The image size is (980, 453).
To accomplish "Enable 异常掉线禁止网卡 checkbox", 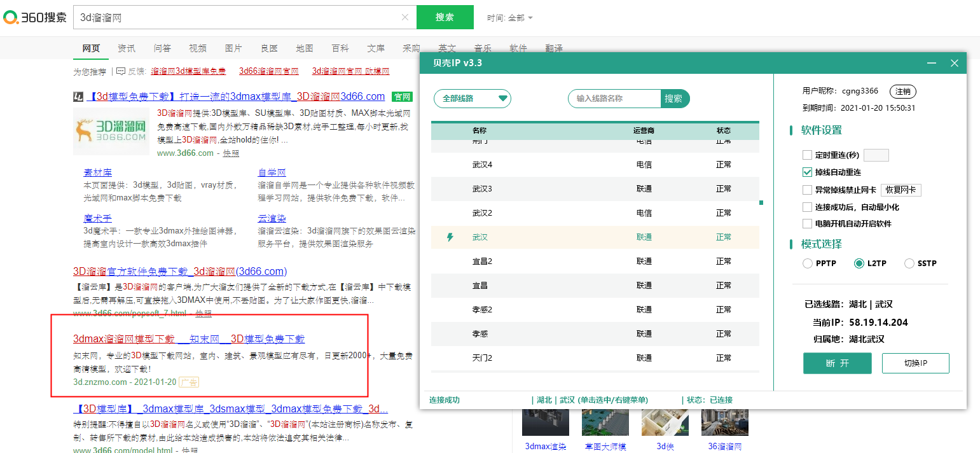I will (x=808, y=190).
